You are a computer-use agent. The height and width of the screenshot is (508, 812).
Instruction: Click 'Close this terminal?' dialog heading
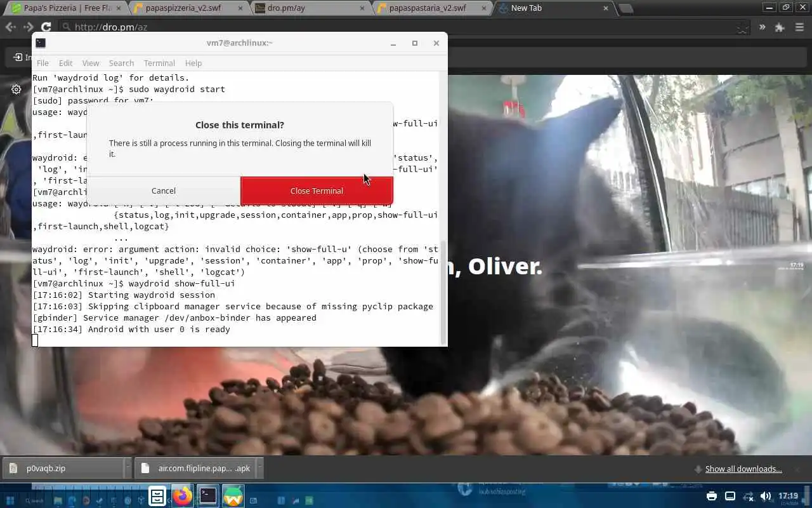pyautogui.click(x=240, y=125)
